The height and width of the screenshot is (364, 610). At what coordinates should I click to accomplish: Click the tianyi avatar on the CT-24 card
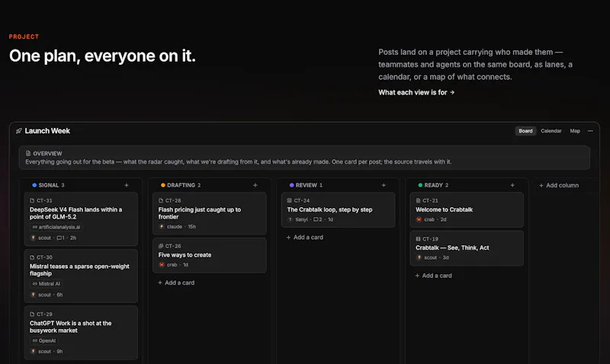pos(291,219)
